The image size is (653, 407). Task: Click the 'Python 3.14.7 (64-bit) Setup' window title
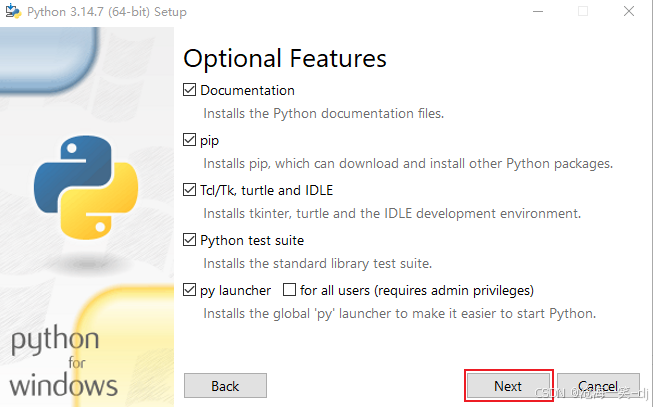(107, 12)
